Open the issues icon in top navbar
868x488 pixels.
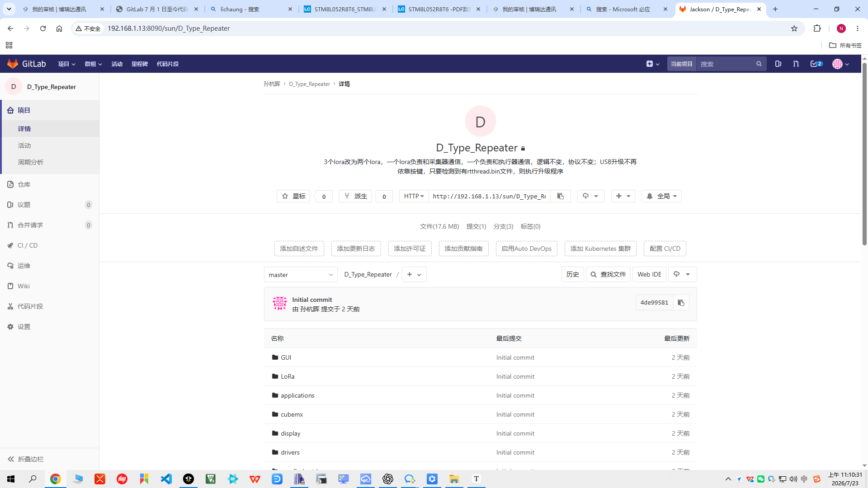tap(778, 64)
